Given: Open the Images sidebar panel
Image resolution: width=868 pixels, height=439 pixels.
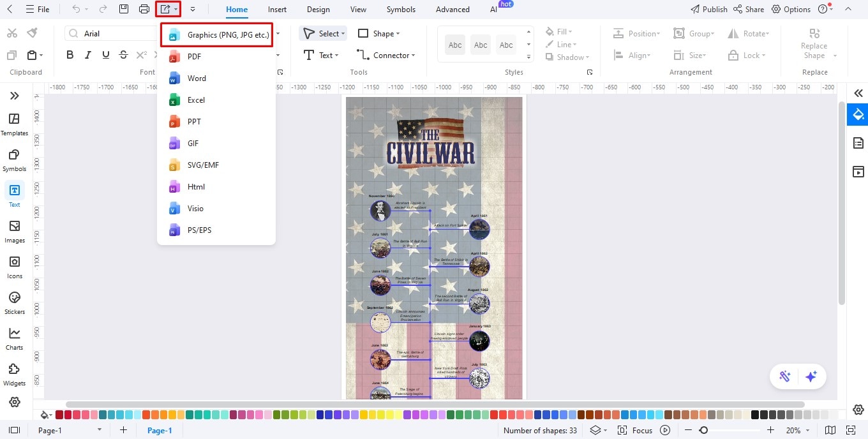Looking at the screenshot, I should (x=14, y=232).
